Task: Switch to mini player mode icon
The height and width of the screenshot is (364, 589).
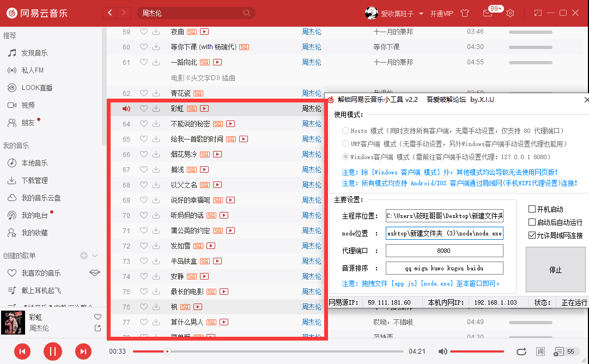Action: tap(538, 13)
